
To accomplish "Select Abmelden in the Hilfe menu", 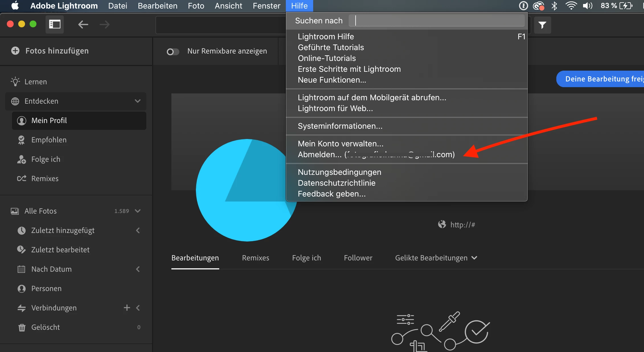I will (319, 155).
